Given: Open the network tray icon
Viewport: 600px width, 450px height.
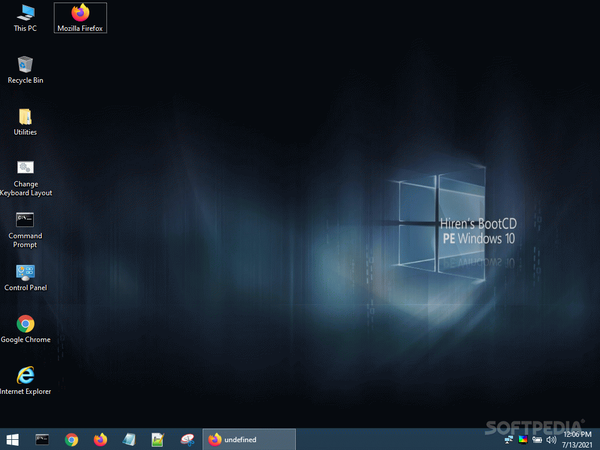Looking at the screenshot, I should pyautogui.click(x=509, y=440).
